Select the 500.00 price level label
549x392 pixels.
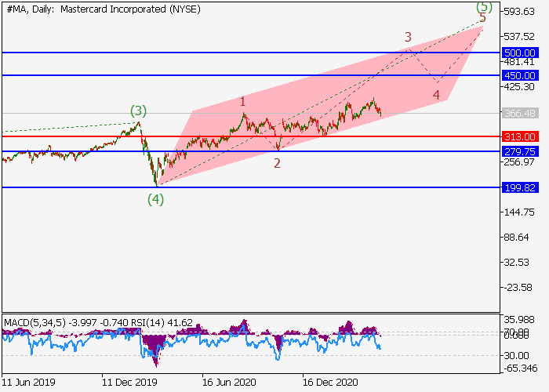(x=520, y=53)
